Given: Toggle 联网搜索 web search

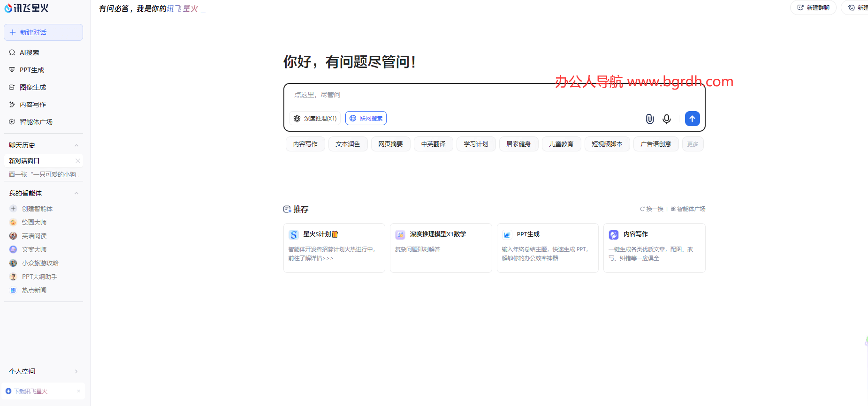Looking at the screenshot, I should pos(366,119).
